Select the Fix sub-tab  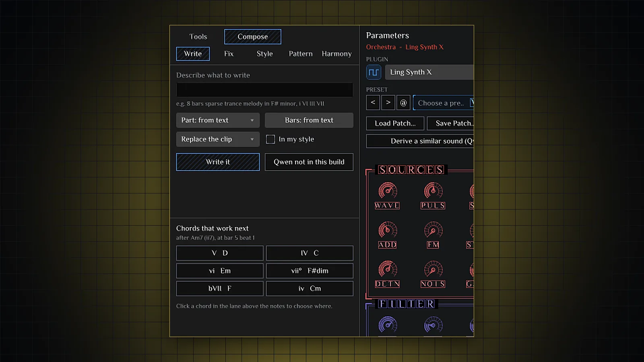(x=229, y=54)
